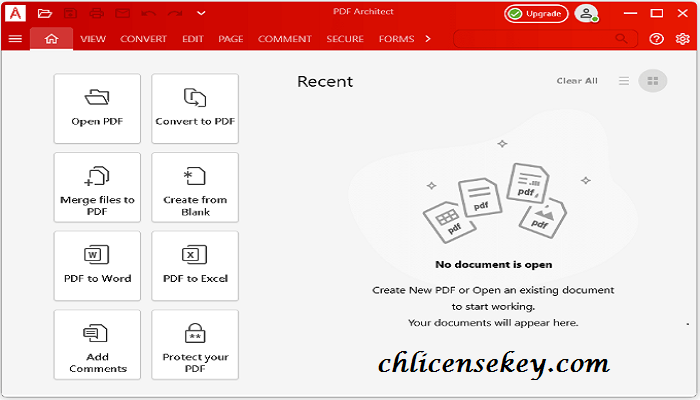Select the Home tab
The height and width of the screenshot is (400, 700).
[x=51, y=39]
